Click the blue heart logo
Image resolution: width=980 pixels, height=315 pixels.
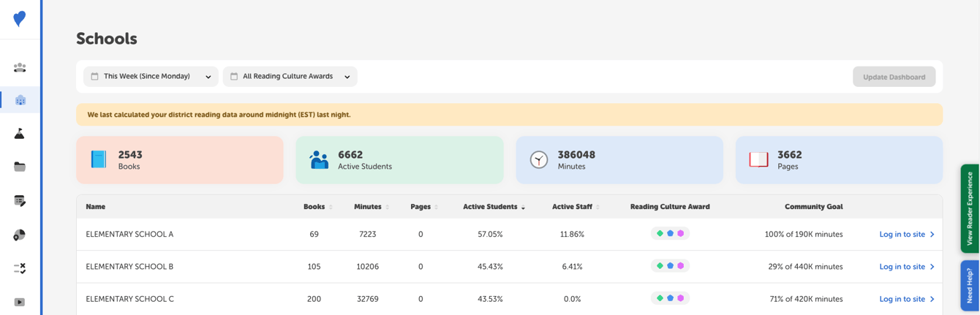[x=20, y=18]
